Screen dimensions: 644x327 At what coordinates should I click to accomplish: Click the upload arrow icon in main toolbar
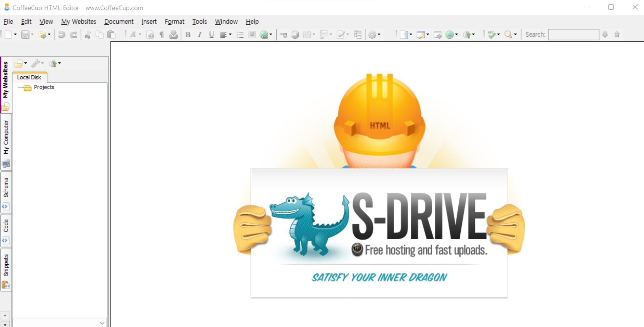[467, 35]
